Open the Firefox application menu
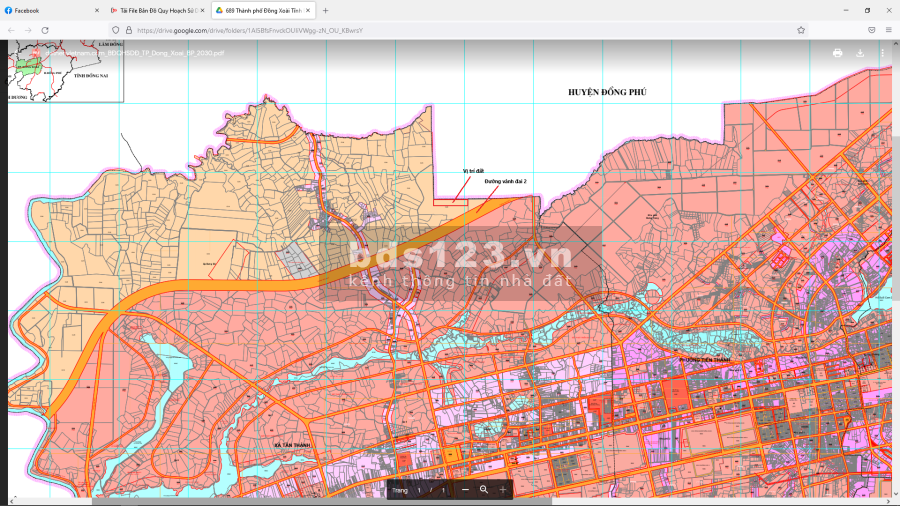 pyautogui.click(x=889, y=30)
